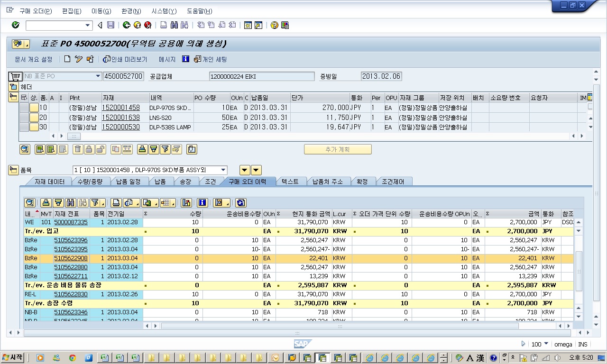Click the Print icon in standard toolbar
This screenshot has width=607, height=364.
(163, 25)
